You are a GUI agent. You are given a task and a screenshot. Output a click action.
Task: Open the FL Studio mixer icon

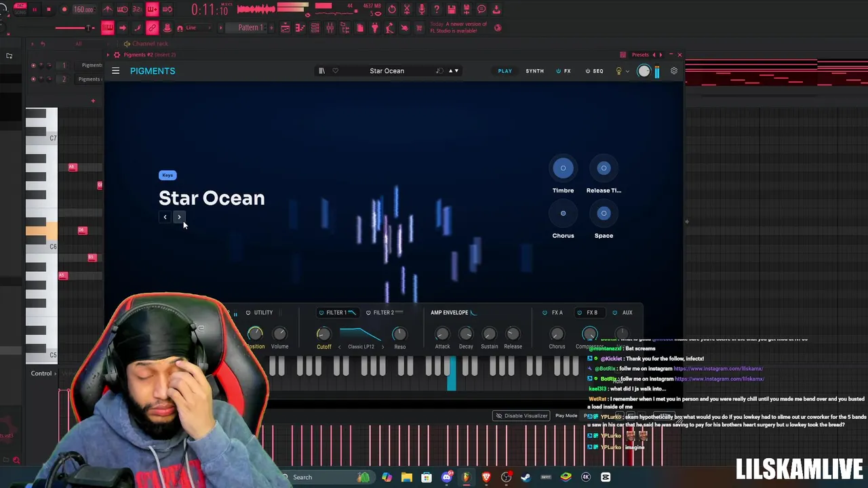[330, 28]
